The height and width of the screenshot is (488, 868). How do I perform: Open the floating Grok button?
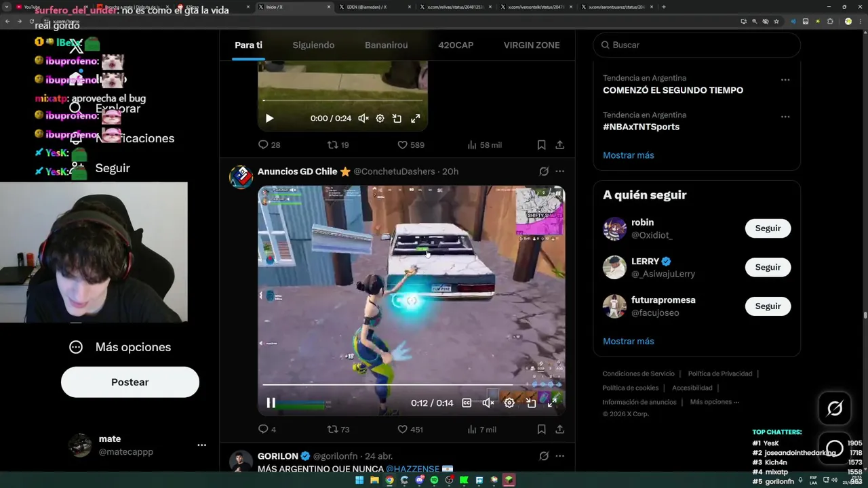835,408
